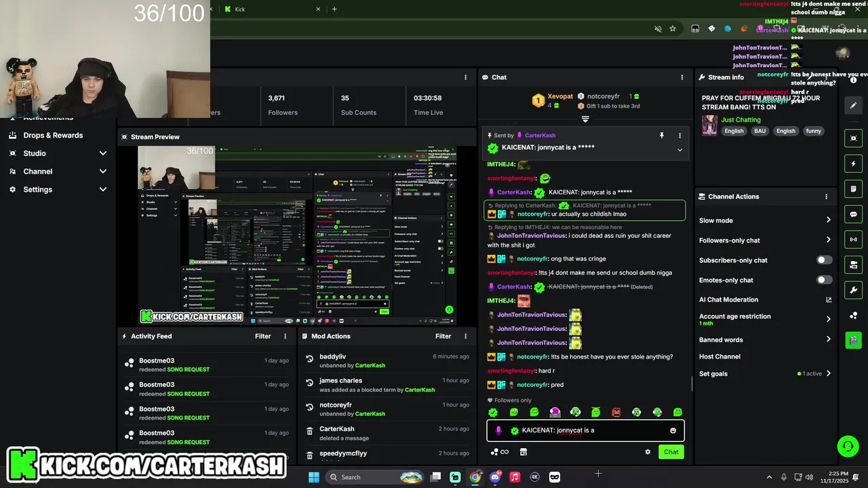The width and height of the screenshot is (868, 488).
Task: Open Drops & Rewards in sidebar
Action: [x=53, y=135]
